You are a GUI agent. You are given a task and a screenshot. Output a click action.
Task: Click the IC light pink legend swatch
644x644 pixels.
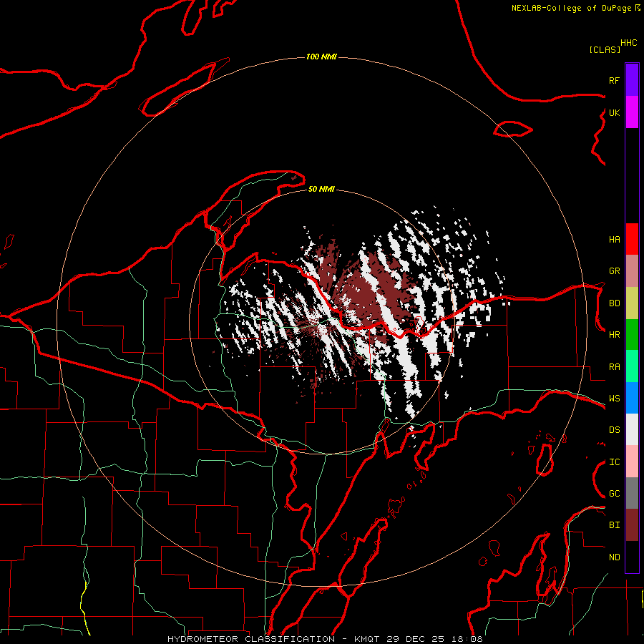pos(632,462)
